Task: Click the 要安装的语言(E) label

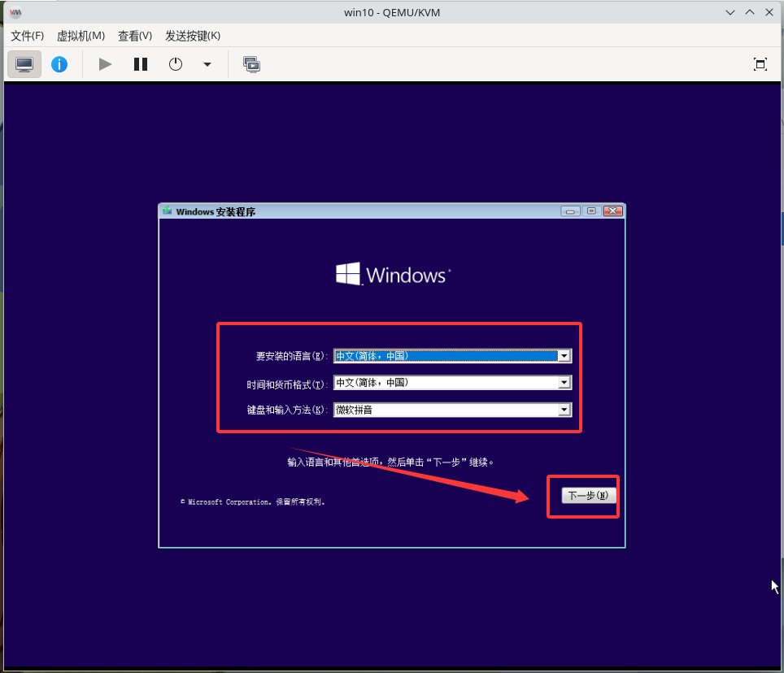Action: (x=291, y=356)
